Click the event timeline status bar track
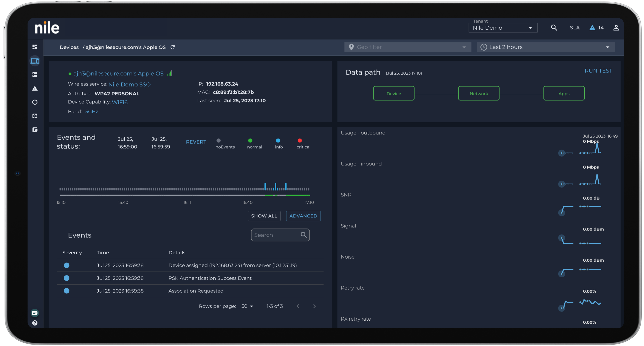644x346 pixels. point(185,195)
